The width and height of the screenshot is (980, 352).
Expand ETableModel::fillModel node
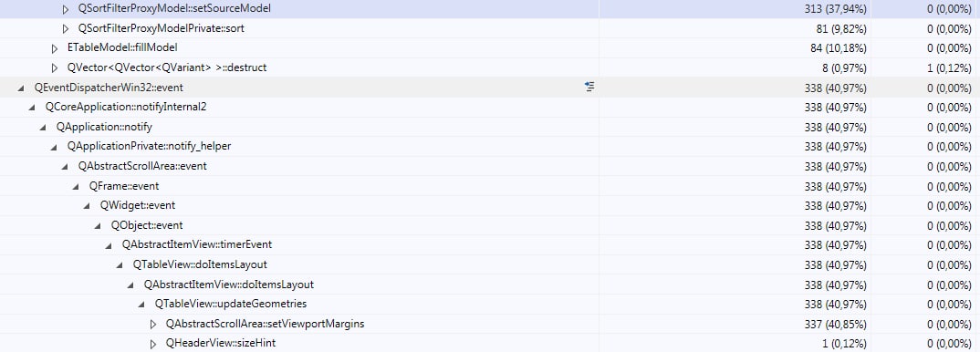[55, 48]
